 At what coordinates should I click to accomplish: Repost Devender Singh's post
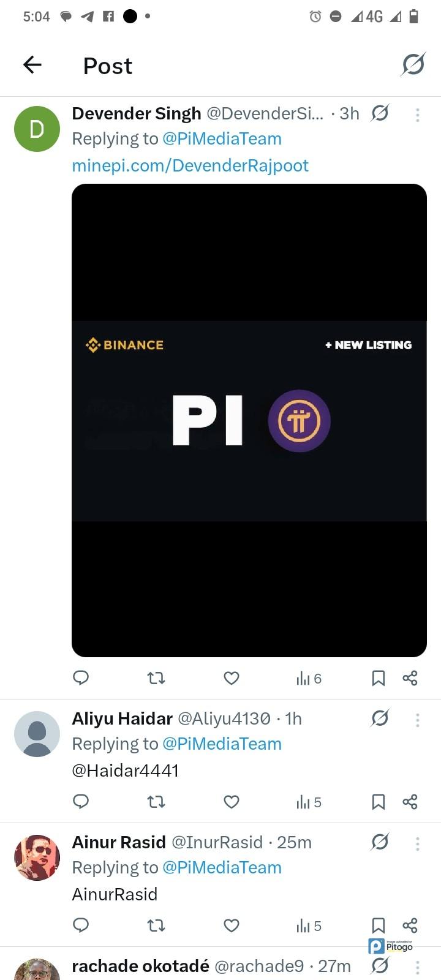click(156, 678)
